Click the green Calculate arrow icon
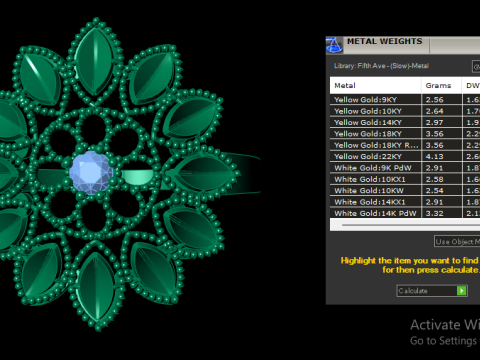Viewport: 480px width, 360px height. 462,291
